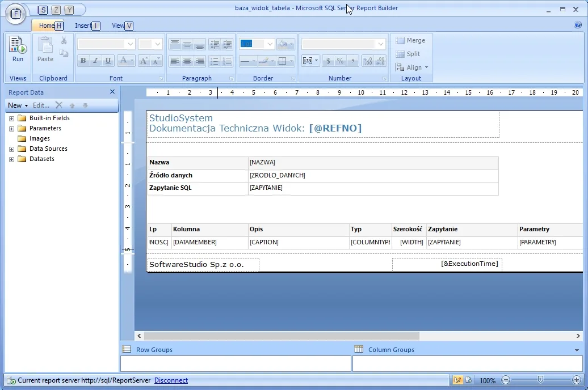Delete selected Report Data item icon
This screenshot has width=588, height=390.
59,105
